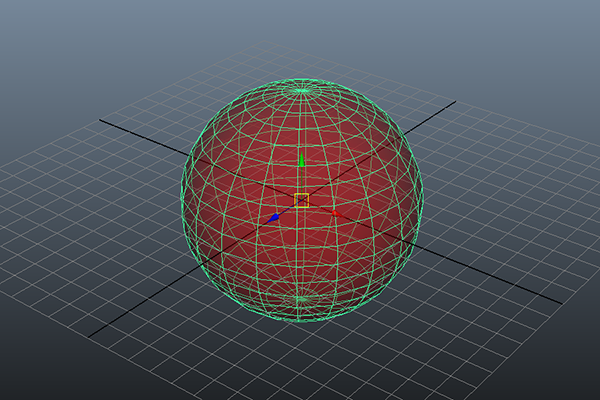Click the red X-axis move arrow

(x=336, y=213)
